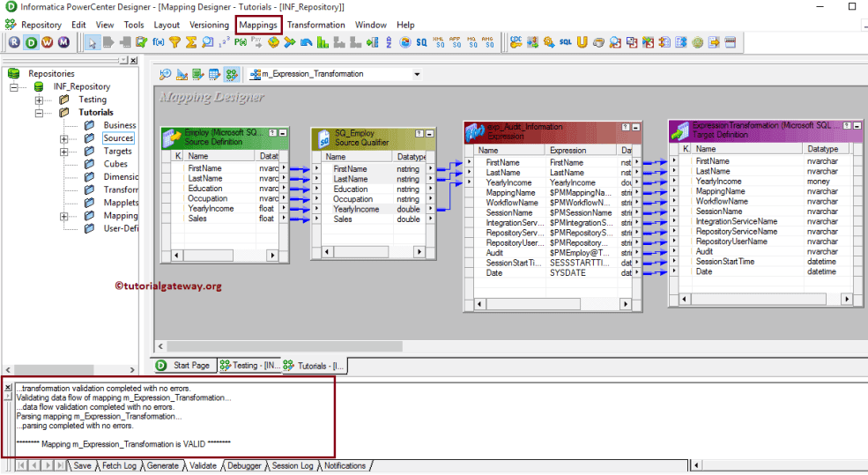Click the MQ SQ toolbar icon

pos(471,42)
